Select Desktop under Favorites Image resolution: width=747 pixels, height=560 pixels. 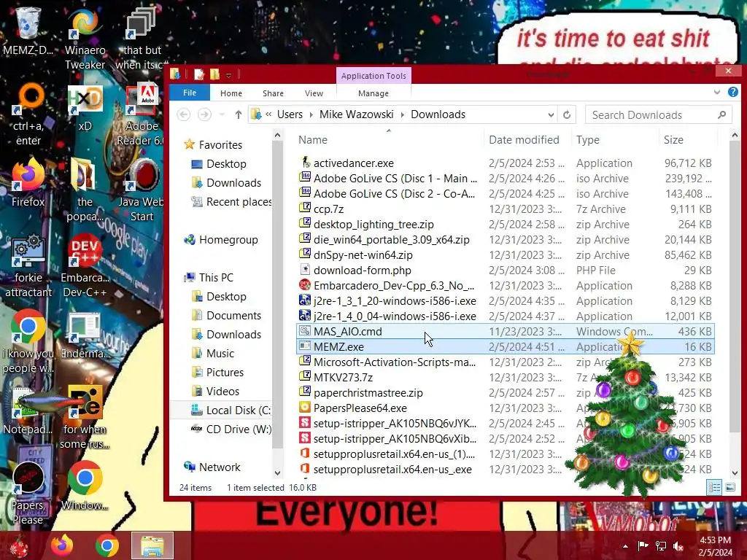pyautogui.click(x=226, y=164)
